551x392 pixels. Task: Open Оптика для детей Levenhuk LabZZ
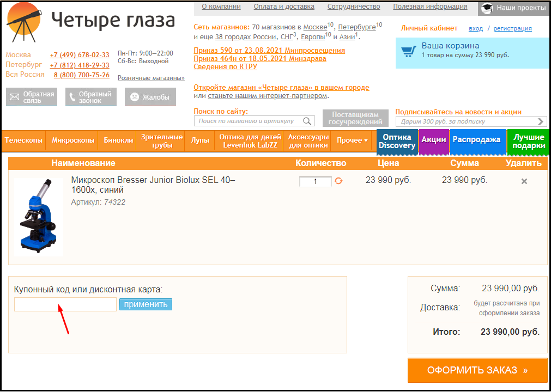pyautogui.click(x=250, y=140)
